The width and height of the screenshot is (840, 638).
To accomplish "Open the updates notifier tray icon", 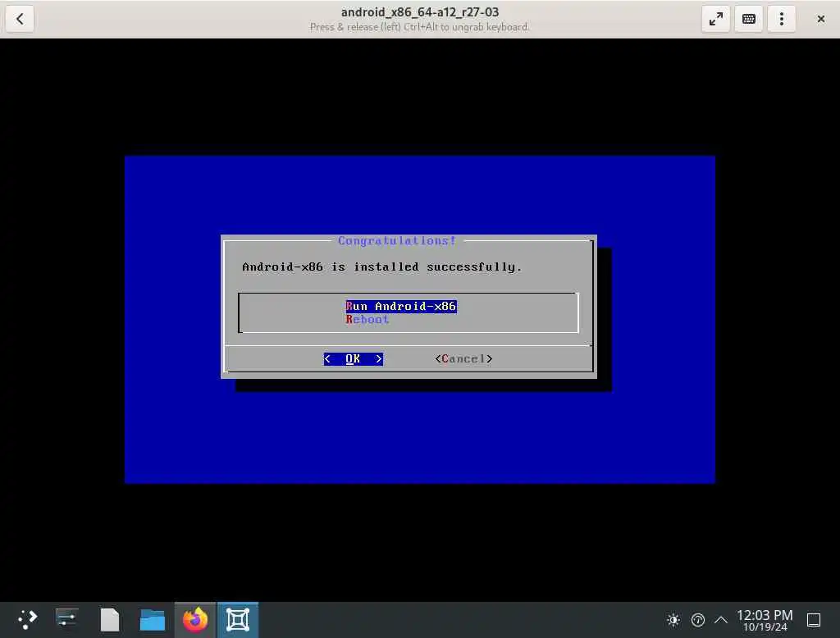I will 697,620.
